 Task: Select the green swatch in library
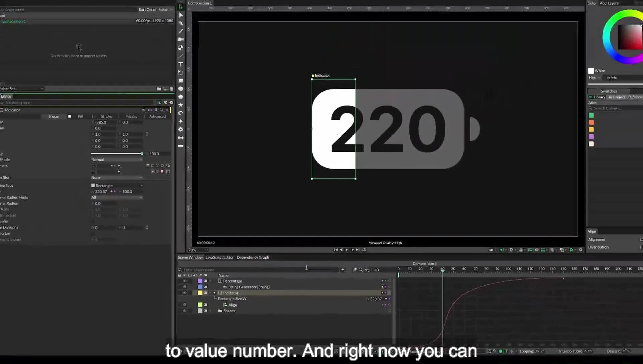click(x=591, y=115)
